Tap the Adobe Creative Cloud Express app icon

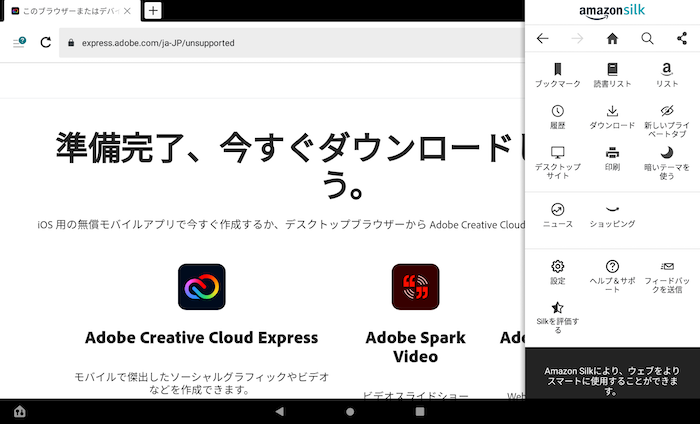click(x=202, y=287)
